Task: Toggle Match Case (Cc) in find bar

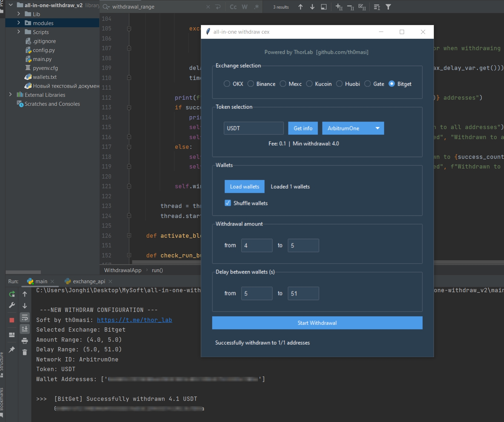Action: [233, 7]
